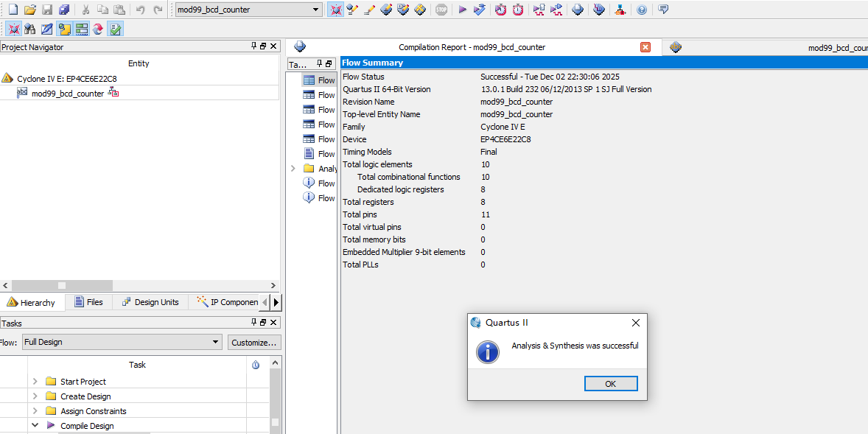Toggle the green list panel button
Screen dimensions: 868x434
tap(82, 29)
